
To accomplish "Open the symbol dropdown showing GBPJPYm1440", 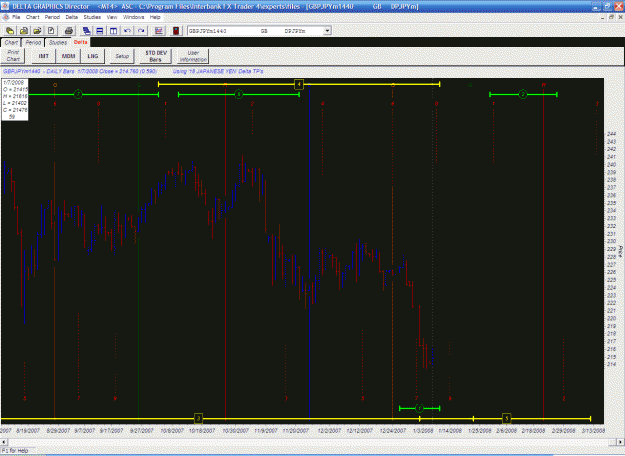I will 327,31.
